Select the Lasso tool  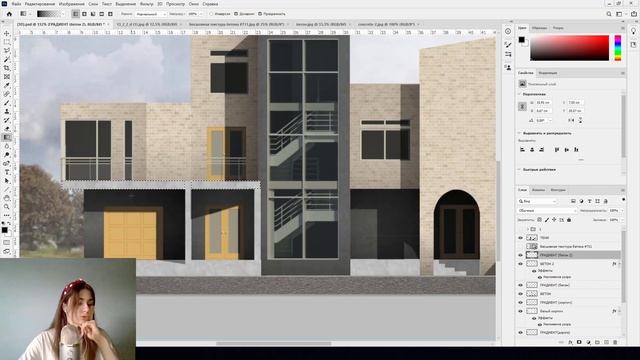click(7, 51)
